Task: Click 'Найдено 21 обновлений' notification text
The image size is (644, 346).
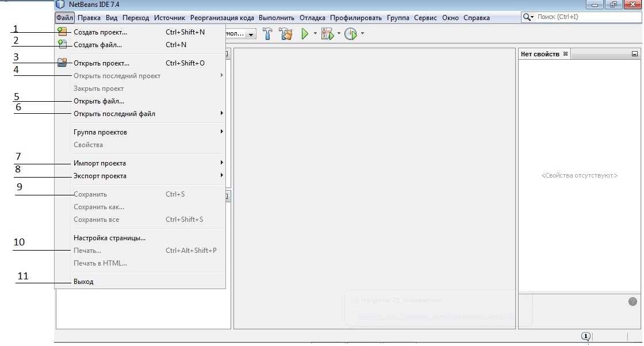Action: (402, 300)
